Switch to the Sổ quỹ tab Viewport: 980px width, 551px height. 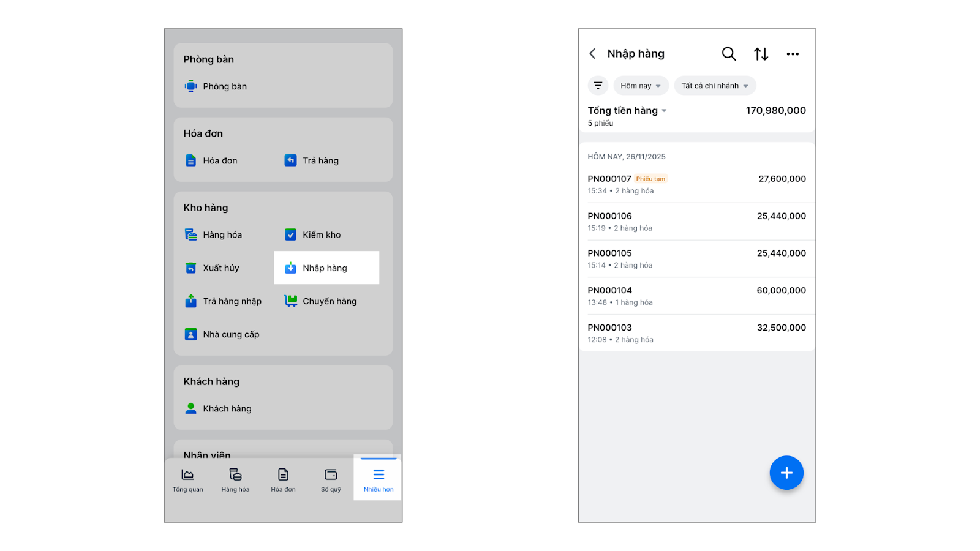pos(331,480)
